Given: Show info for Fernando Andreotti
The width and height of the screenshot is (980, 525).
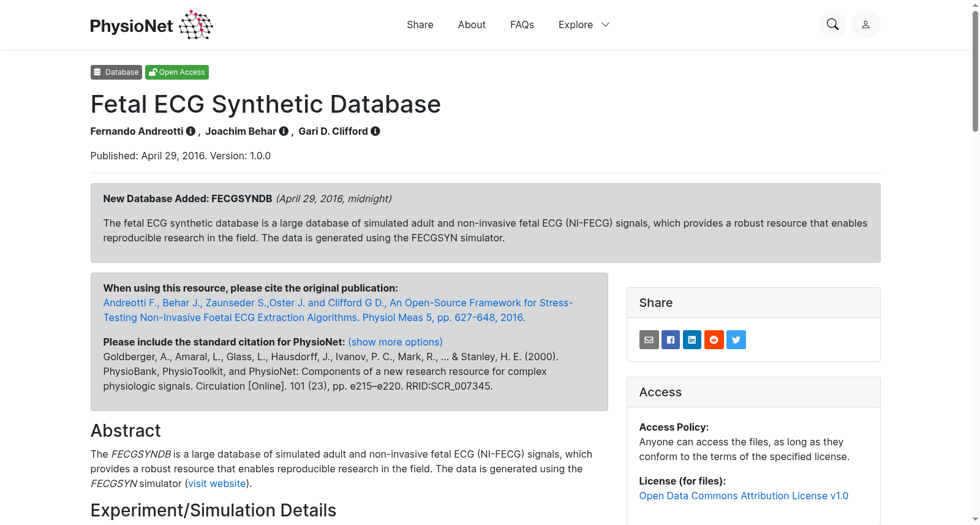Looking at the screenshot, I should click(190, 131).
